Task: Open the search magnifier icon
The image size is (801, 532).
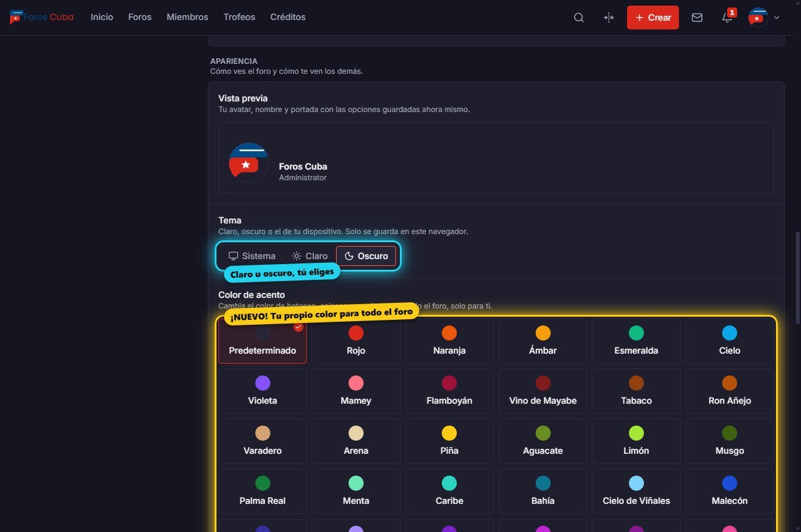Action: tap(579, 18)
